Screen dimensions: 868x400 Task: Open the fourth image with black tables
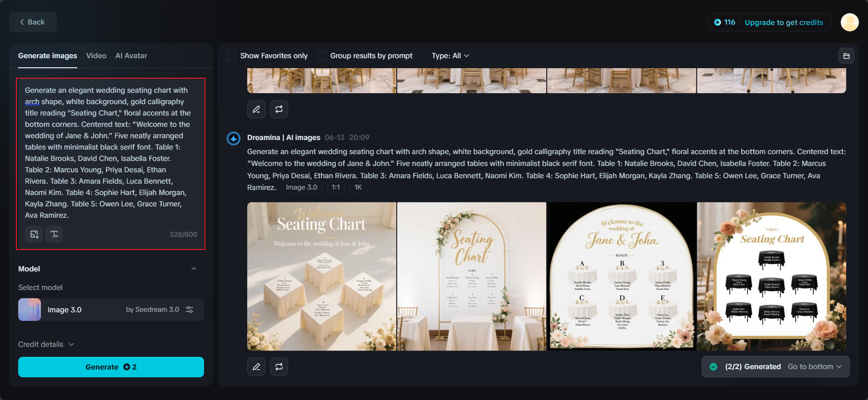tap(772, 276)
